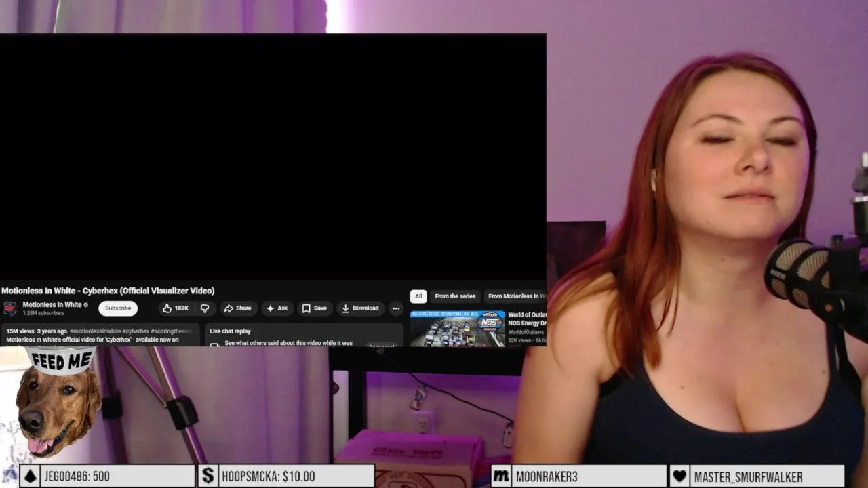Viewport: 868px width, 488px height.
Task: Click the Download button
Action: (x=360, y=308)
